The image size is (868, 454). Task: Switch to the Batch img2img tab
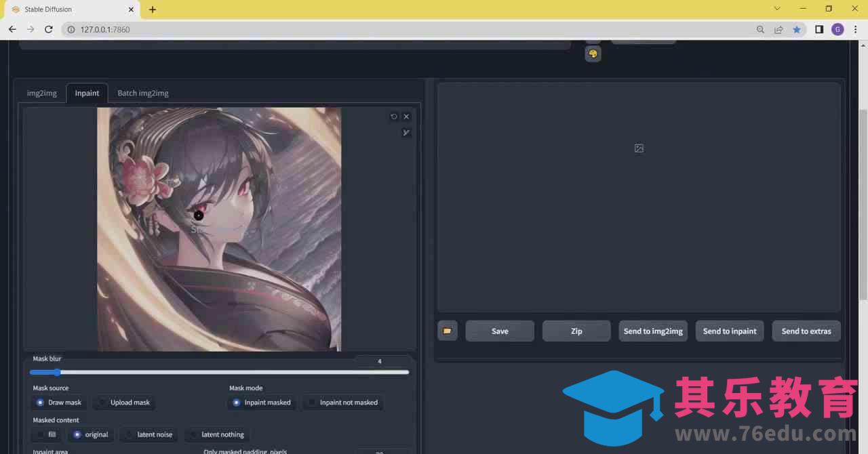(143, 93)
